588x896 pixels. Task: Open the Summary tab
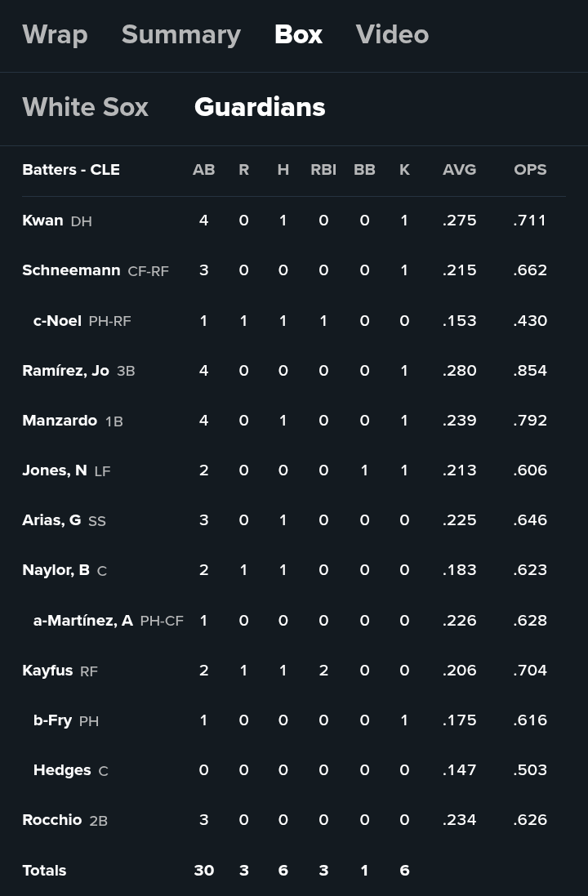pyautogui.click(x=180, y=34)
